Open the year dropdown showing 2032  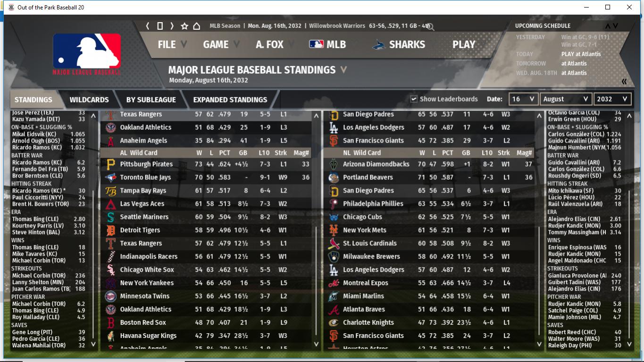pos(612,99)
